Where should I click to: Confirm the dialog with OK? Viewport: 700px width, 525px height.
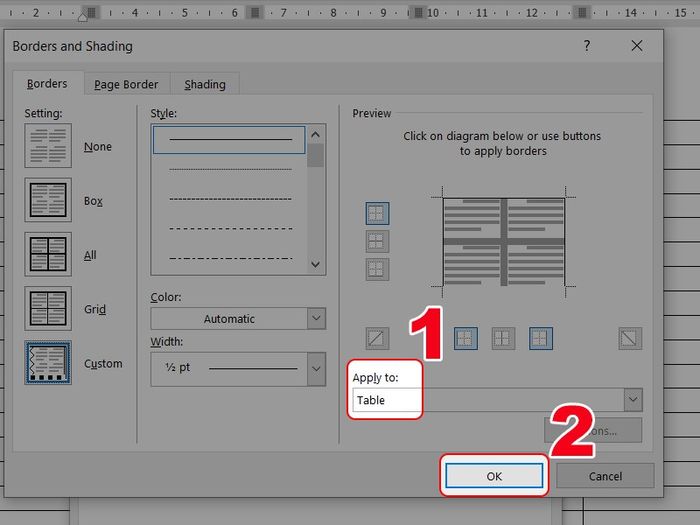point(494,476)
